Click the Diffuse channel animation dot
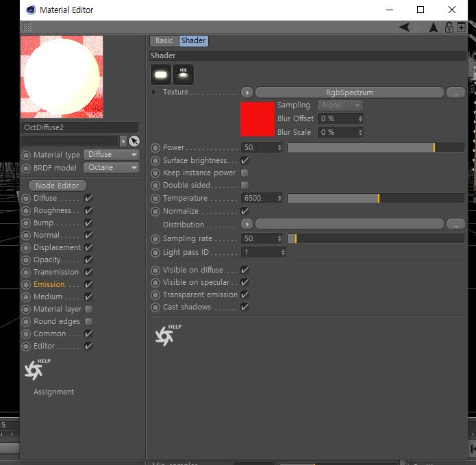This screenshot has height=465, width=476. point(27,198)
